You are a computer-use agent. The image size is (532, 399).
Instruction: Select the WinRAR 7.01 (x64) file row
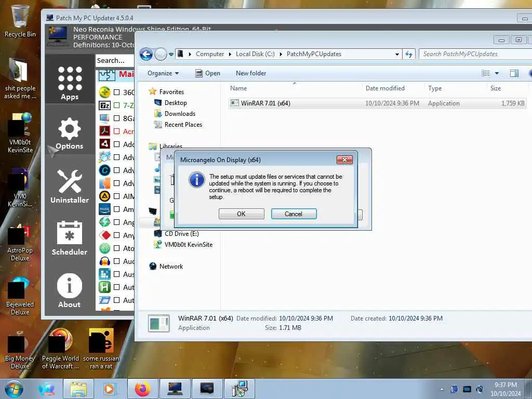[377, 103]
